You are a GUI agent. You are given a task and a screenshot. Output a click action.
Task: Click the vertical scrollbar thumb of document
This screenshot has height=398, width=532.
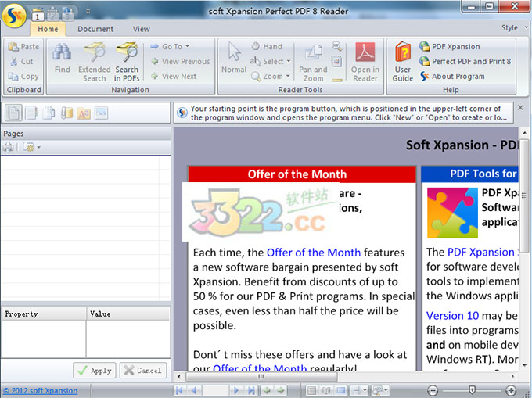pos(524,195)
